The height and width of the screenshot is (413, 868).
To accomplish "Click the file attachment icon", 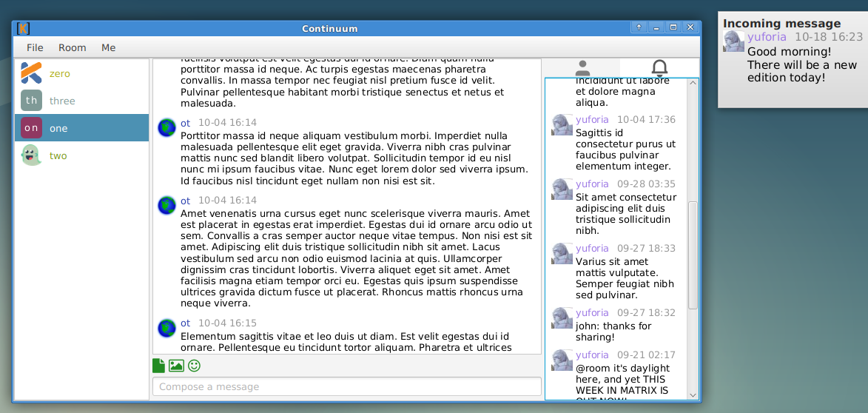I will 158,365.
